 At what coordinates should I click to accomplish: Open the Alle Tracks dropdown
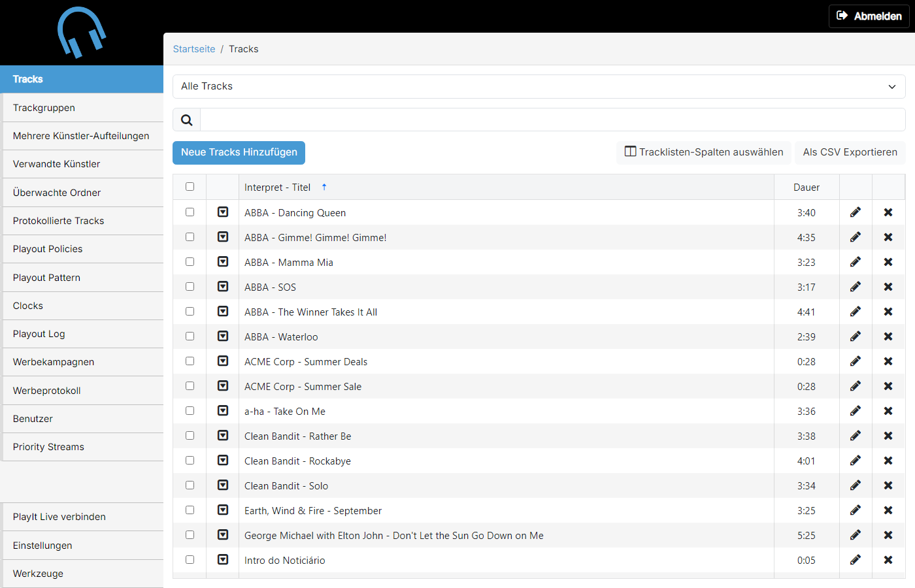tap(539, 86)
